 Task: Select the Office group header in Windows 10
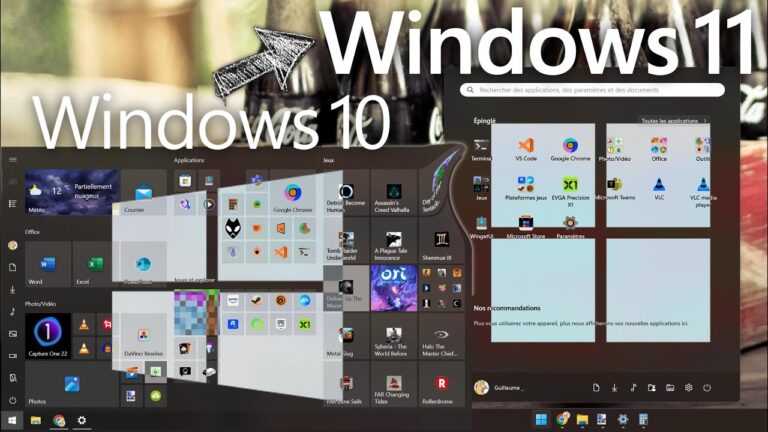pyautogui.click(x=32, y=232)
